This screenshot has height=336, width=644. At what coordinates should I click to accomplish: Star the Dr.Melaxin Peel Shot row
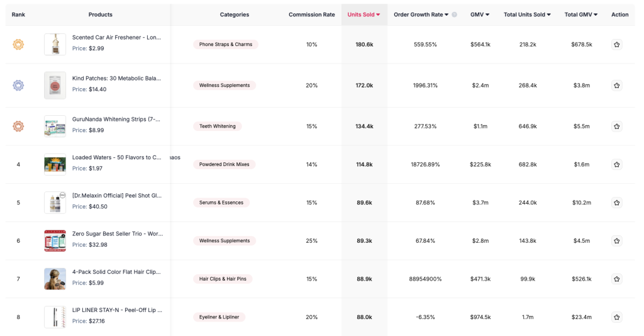click(616, 203)
